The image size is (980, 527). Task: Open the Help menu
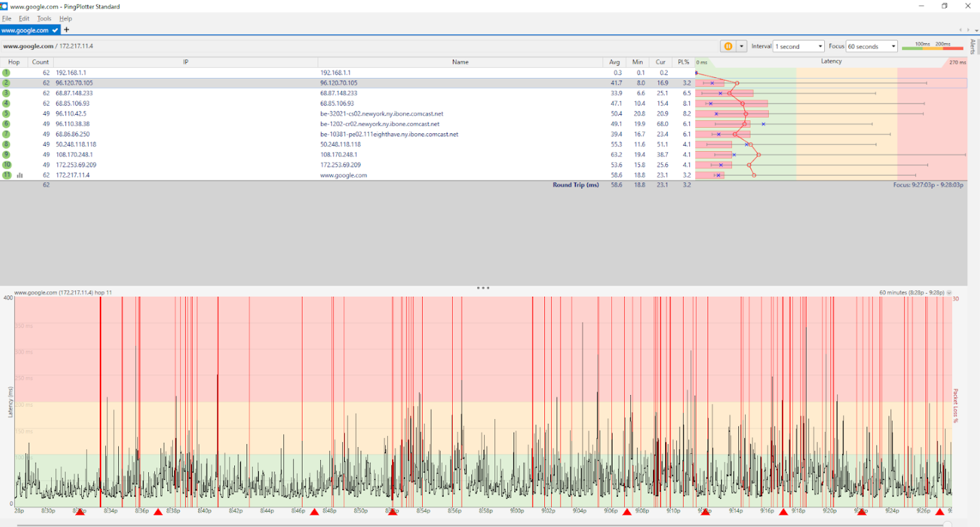(66, 18)
